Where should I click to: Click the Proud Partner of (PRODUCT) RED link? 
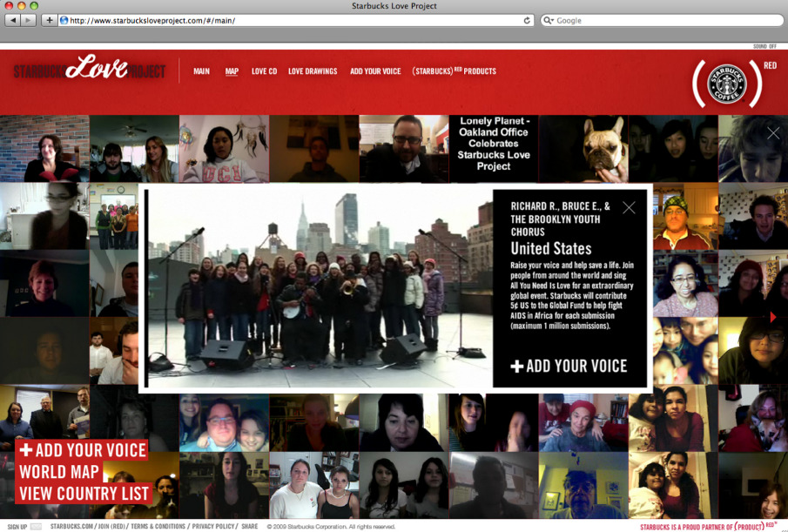coord(708,527)
